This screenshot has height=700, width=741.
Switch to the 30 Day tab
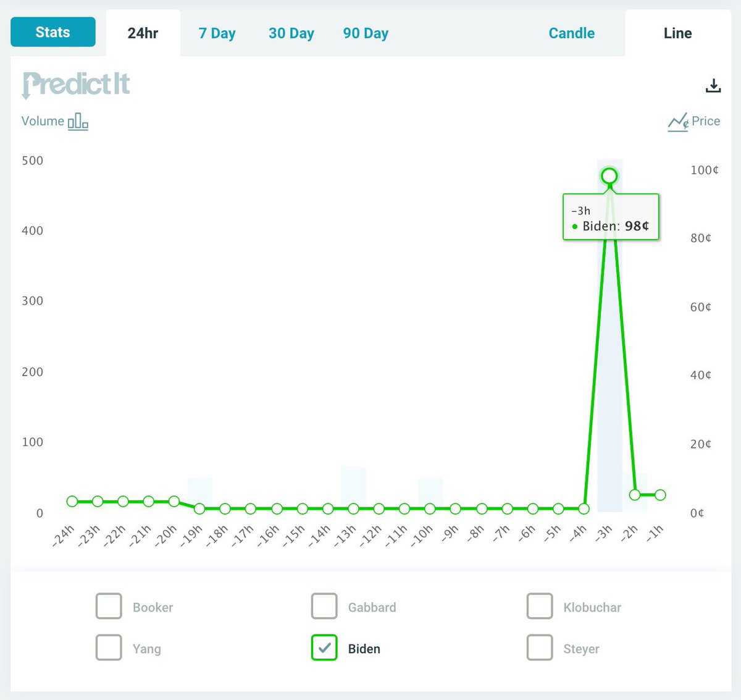(x=291, y=33)
